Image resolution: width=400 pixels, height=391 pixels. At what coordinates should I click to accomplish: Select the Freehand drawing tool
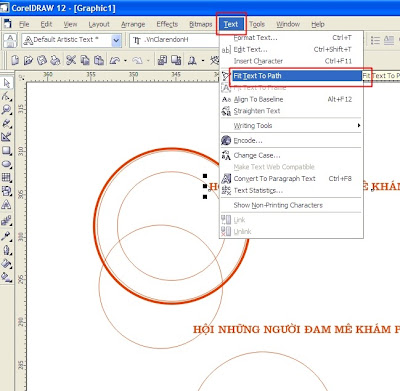click(x=7, y=123)
